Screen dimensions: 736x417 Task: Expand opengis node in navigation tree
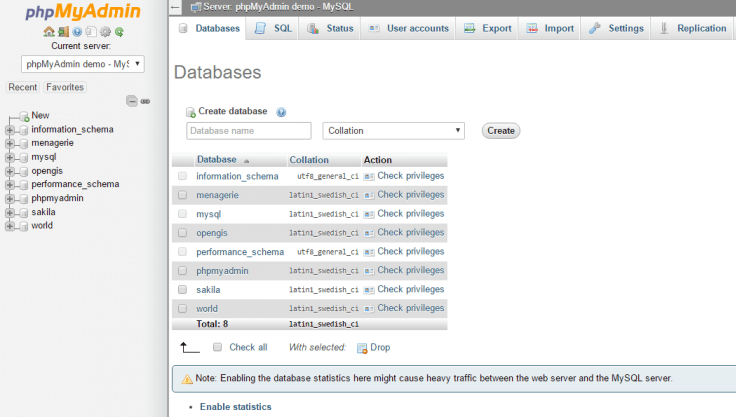[9, 171]
